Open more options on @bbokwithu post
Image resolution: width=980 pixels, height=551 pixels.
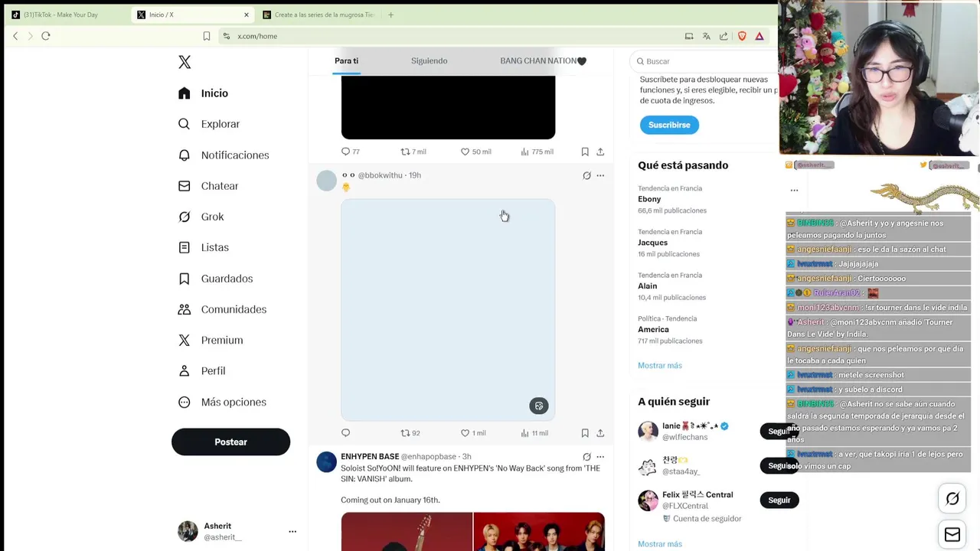(x=600, y=175)
